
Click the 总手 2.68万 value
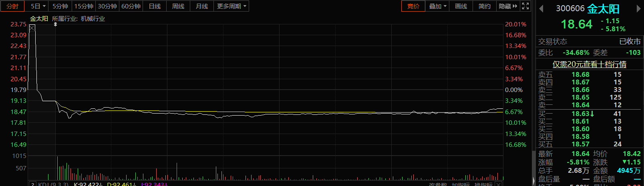point(579,170)
